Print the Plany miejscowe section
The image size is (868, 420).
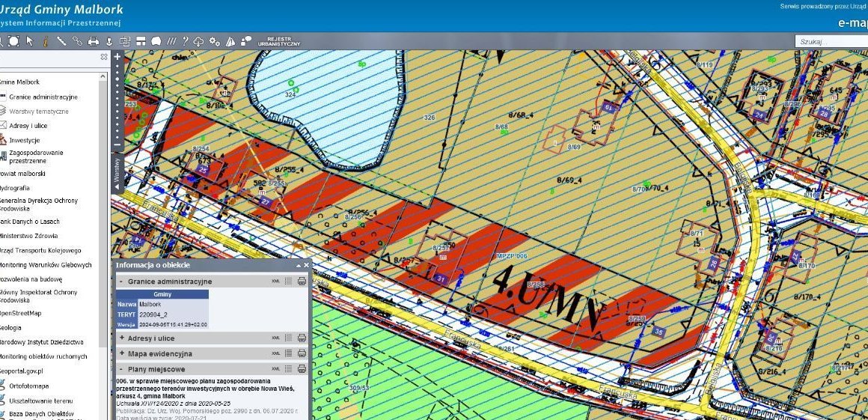pos(302,368)
